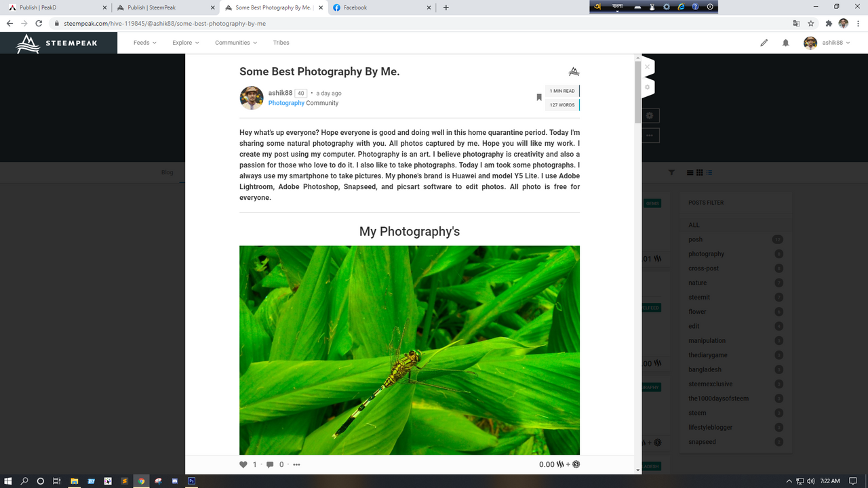Open the Communities dropdown
This screenshot has height=488, width=868.
pyautogui.click(x=236, y=43)
